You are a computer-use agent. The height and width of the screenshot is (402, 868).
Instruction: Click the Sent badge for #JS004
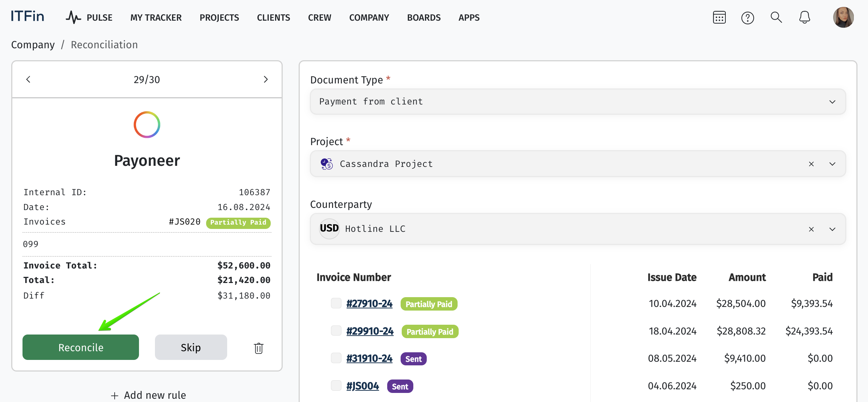tap(400, 386)
